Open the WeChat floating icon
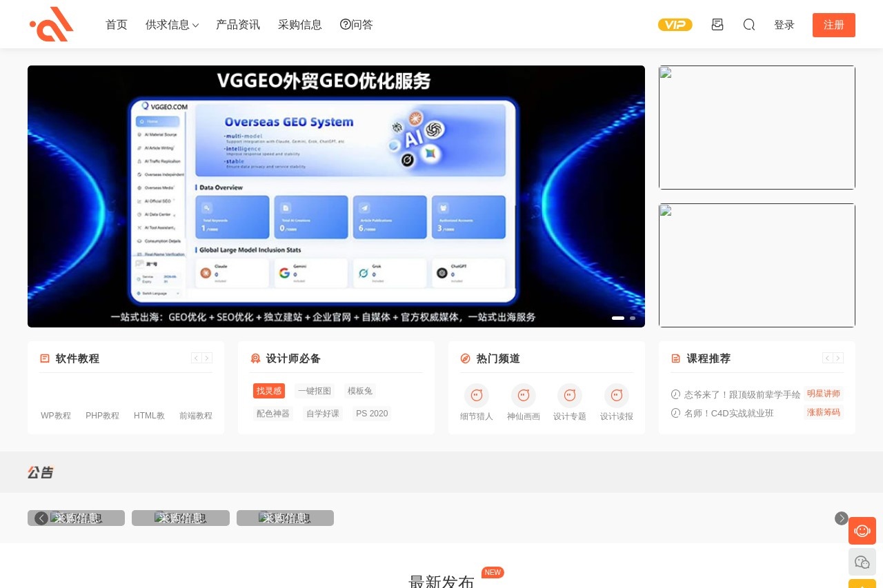883x588 pixels. click(x=862, y=562)
